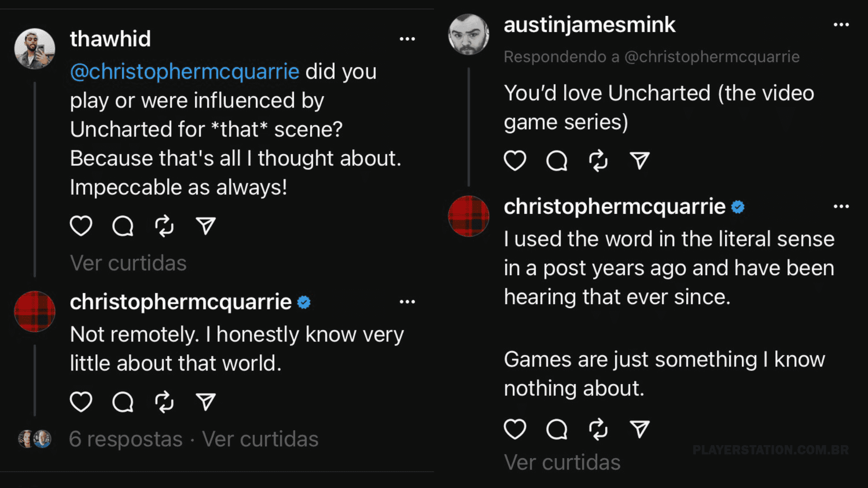The width and height of the screenshot is (868, 488).
Task: Open thawhid's profile picture
Action: [x=34, y=48]
